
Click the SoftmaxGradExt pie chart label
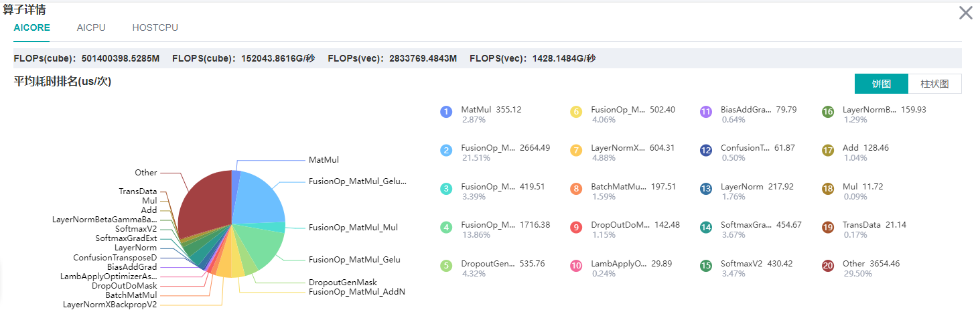(x=126, y=238)
